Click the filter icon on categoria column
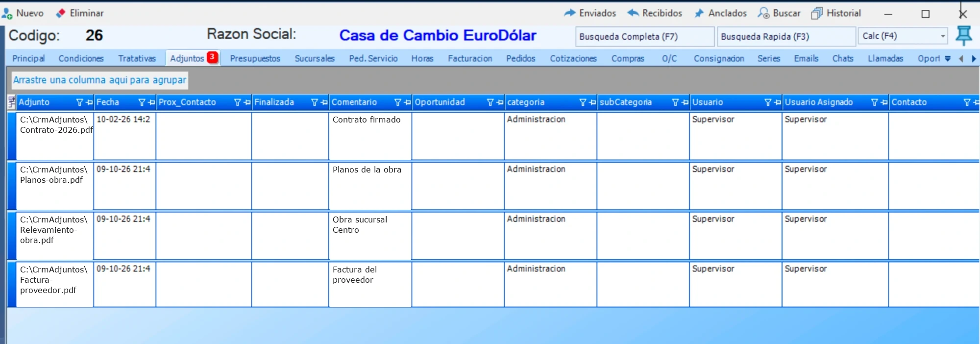Screen dimensions: 980x344 (x=583, y=102)
